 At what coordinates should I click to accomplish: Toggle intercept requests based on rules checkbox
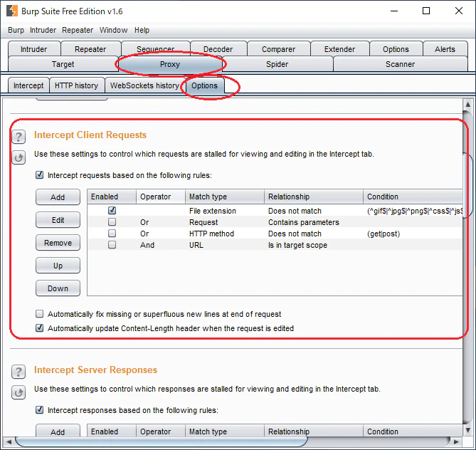click(39, 175)
